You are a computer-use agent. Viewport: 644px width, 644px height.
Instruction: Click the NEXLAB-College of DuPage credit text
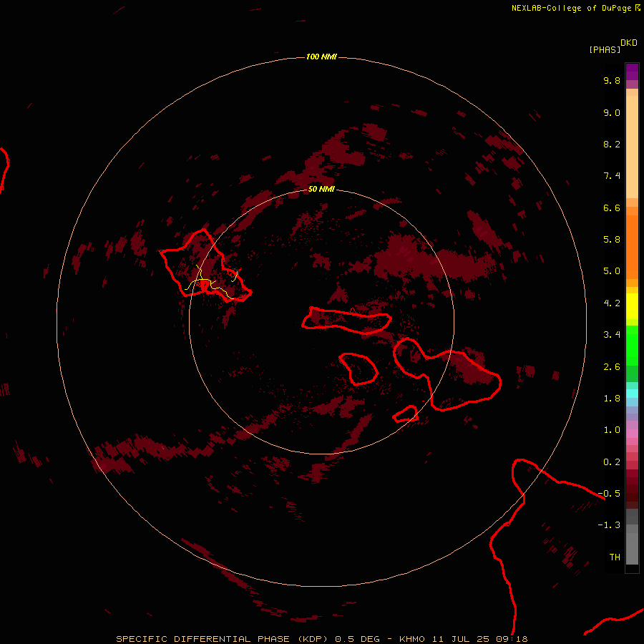571,8
